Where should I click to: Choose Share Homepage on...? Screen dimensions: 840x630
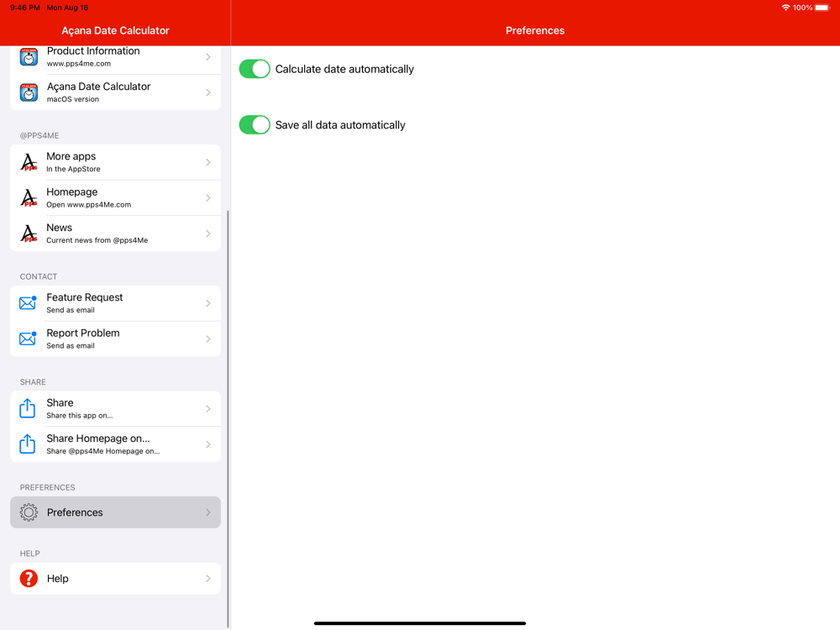[x=115, y=444]
